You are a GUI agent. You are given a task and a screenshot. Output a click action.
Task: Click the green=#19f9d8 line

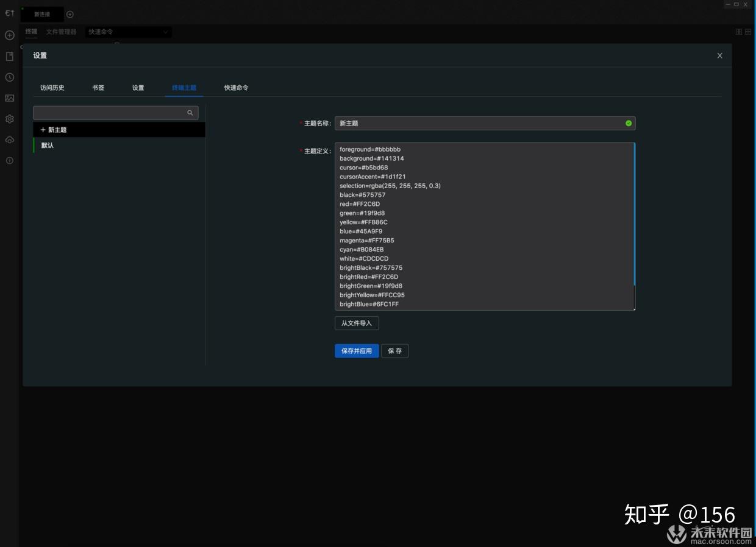(362, 213)
